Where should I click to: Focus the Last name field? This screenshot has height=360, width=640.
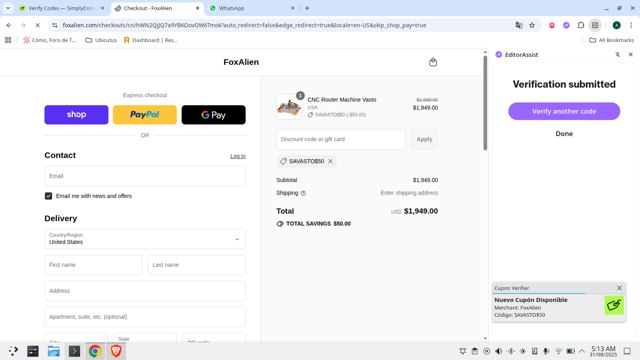pos(197,265)
